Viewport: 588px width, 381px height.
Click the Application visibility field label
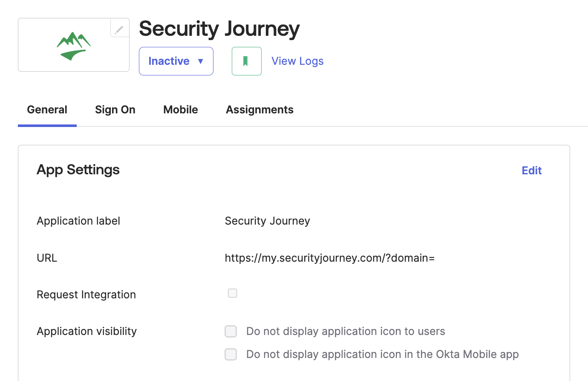point(86,331)
